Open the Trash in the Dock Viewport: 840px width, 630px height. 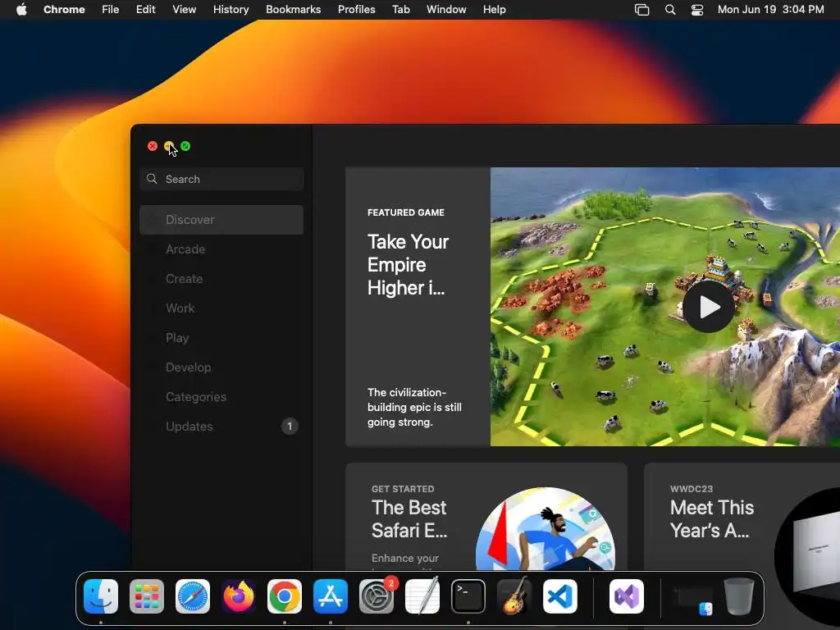click(739, 596)
